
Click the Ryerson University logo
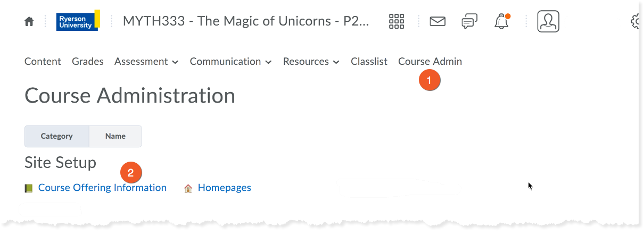(x=78, y=21)
